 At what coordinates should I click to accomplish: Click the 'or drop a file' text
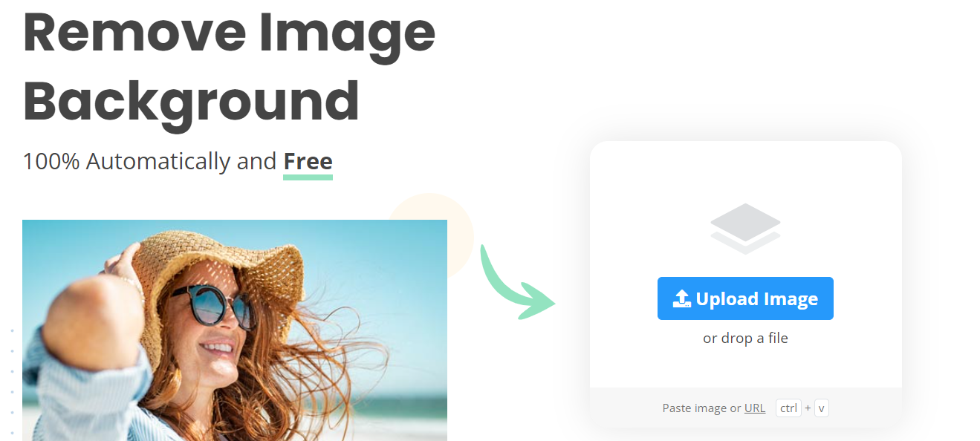[x=745, y=338]
